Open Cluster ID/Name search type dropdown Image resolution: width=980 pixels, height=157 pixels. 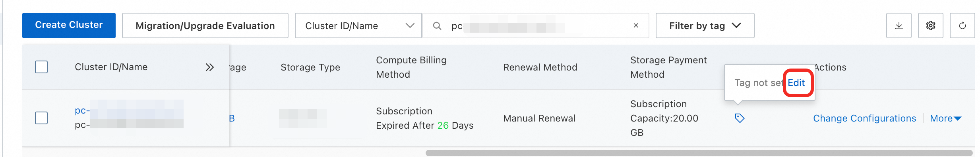pos(358,26)
